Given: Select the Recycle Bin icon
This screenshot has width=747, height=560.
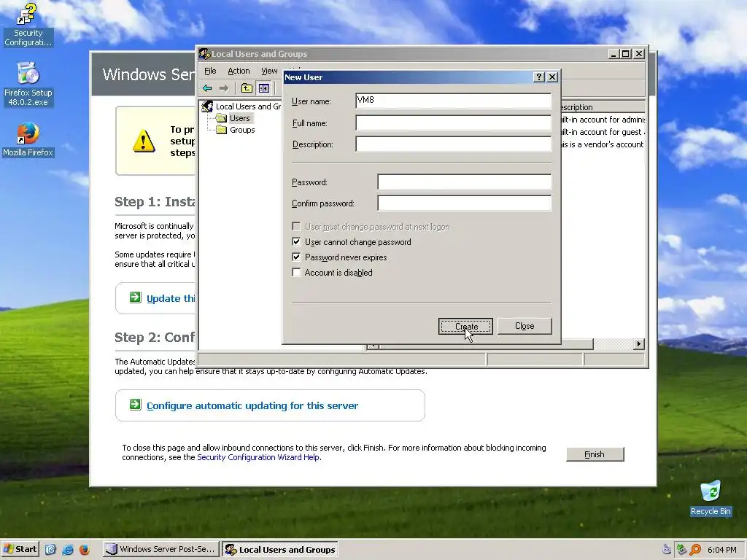Looking at the screenshot, I should 711,497.
